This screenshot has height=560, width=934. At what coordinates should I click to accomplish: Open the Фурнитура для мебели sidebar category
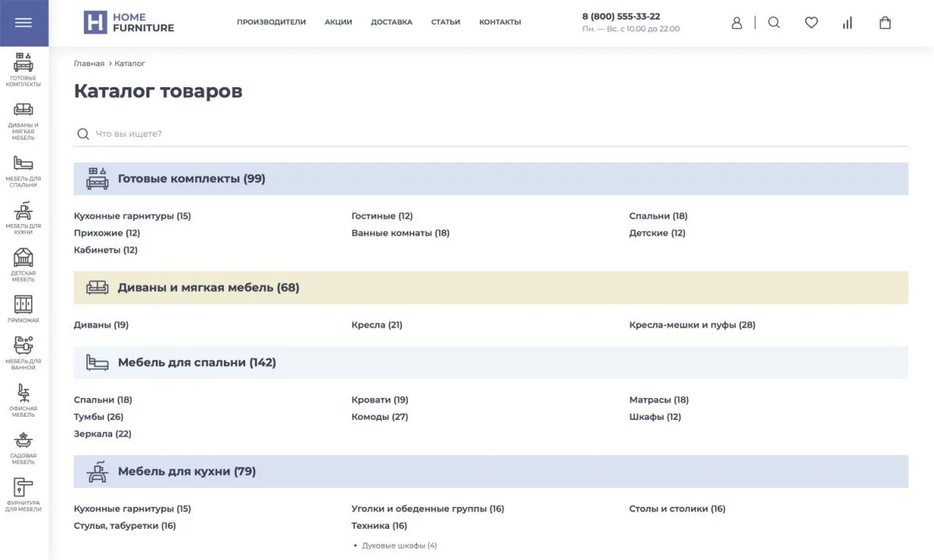[x=23, y=494]
